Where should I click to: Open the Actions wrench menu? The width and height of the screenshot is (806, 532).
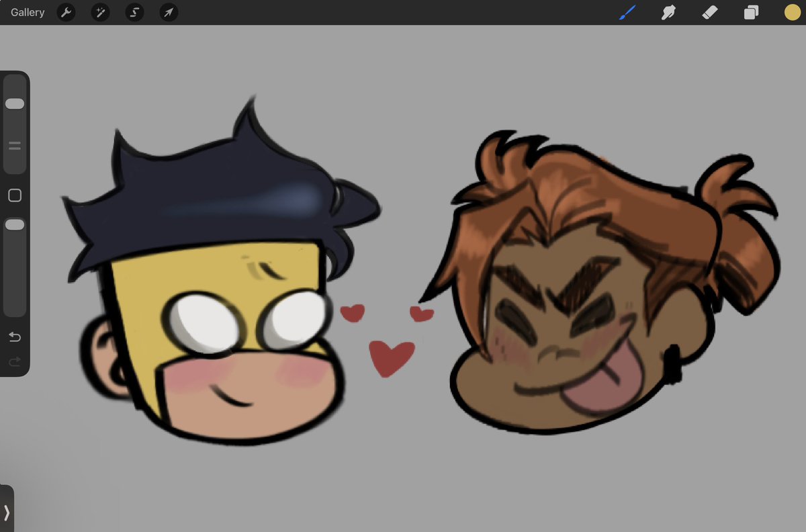[x=66, y=12]
